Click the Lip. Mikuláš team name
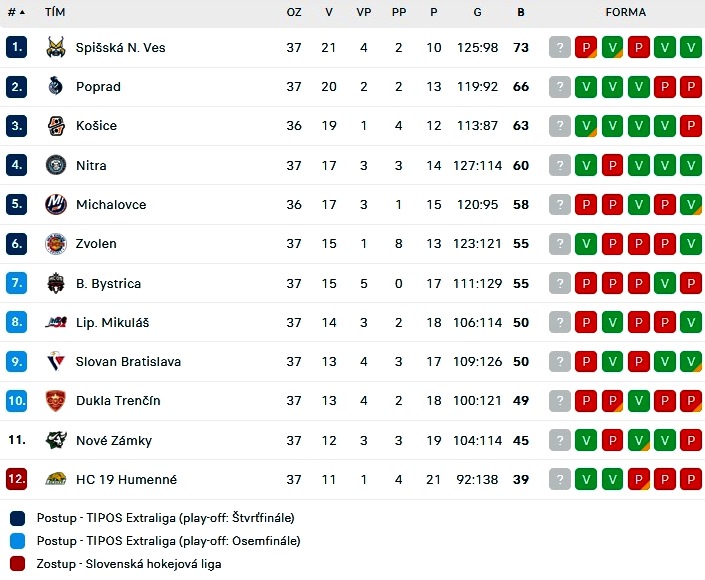The height and width of the screenshot is (580, 705). click(x=112, y=323)
